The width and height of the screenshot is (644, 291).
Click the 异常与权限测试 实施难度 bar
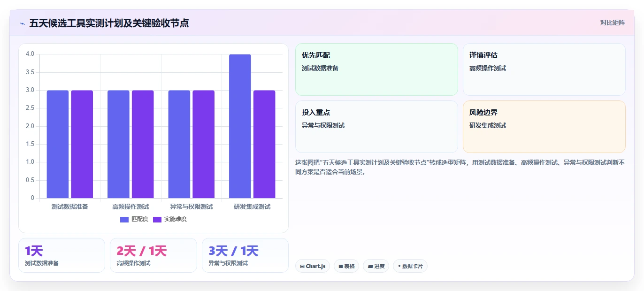click(x=204, y=144)
